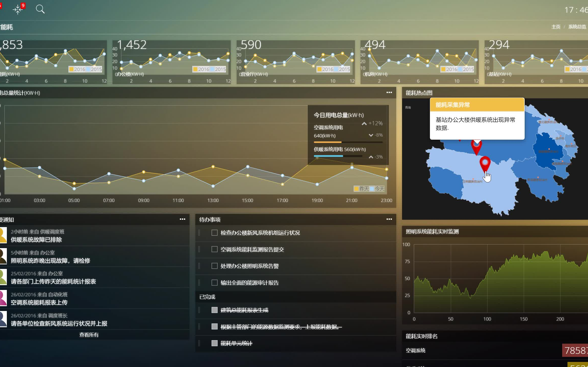Check the 检查办公楼新风系统机组运行状况 task
588x367 pixels.
click(214, 233)
